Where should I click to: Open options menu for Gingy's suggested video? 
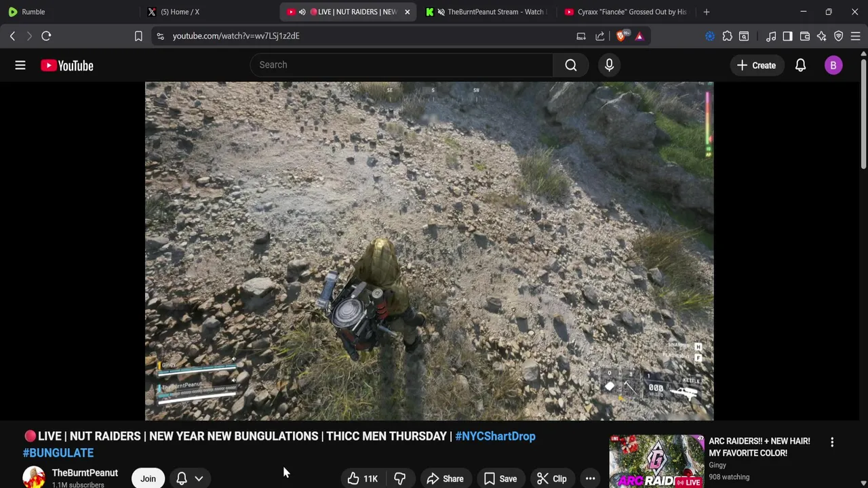832,442
